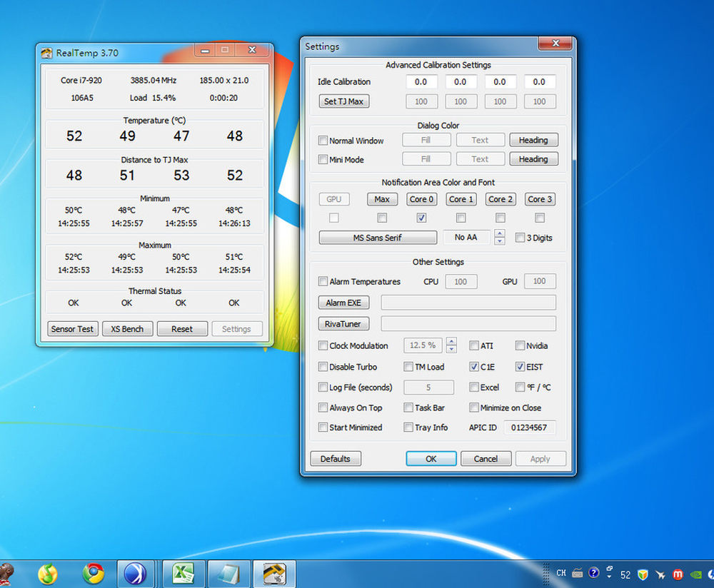Close the Settings dialog
The width and height of the screenshot is (714, 588).
pos(555,44)
